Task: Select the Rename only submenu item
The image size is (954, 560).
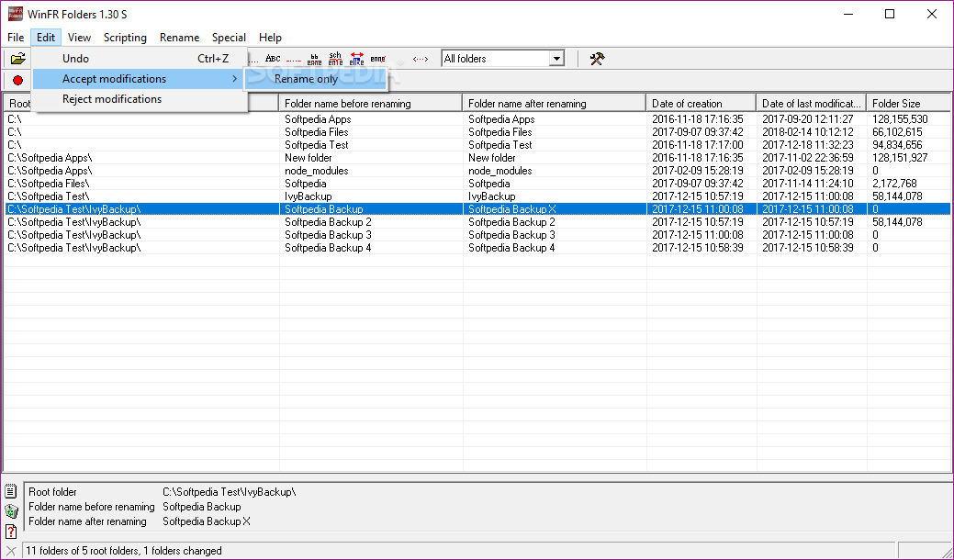Action: [316, 79]
